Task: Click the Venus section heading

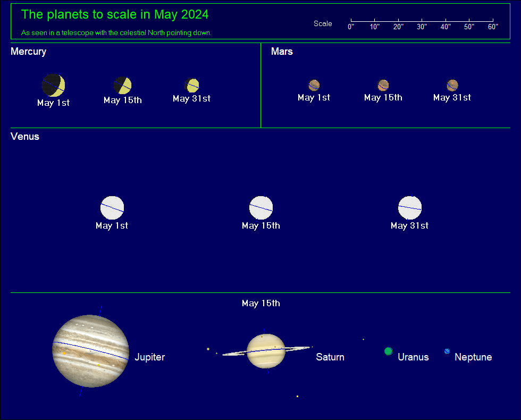Action: click(25, 137)
